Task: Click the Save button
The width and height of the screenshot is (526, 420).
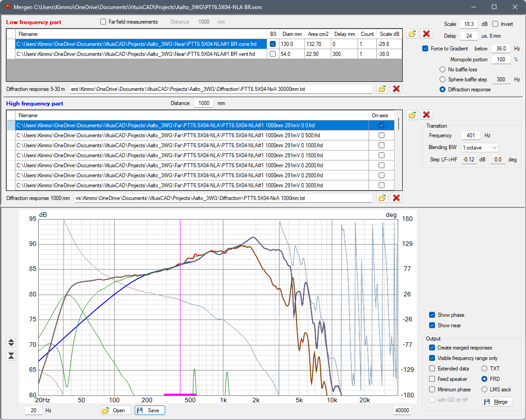Action: coord(150,410)
